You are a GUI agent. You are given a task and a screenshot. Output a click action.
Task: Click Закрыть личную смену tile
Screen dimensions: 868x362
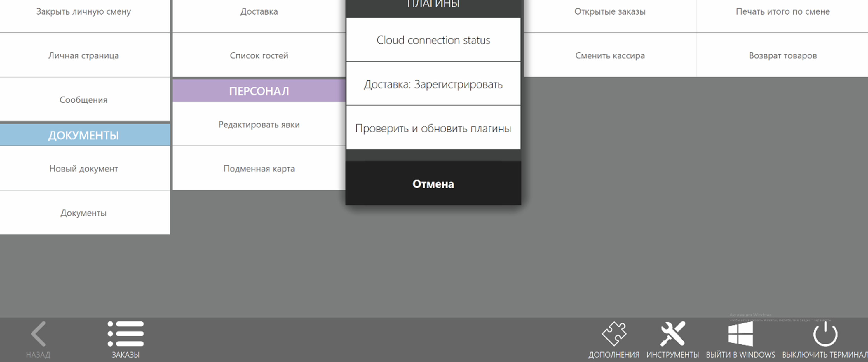83,12
